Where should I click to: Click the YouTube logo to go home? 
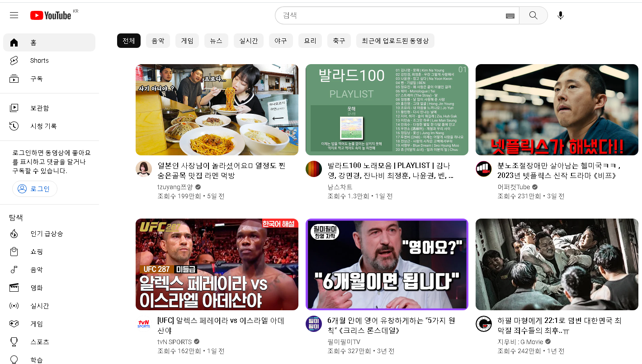pos(51,15)
